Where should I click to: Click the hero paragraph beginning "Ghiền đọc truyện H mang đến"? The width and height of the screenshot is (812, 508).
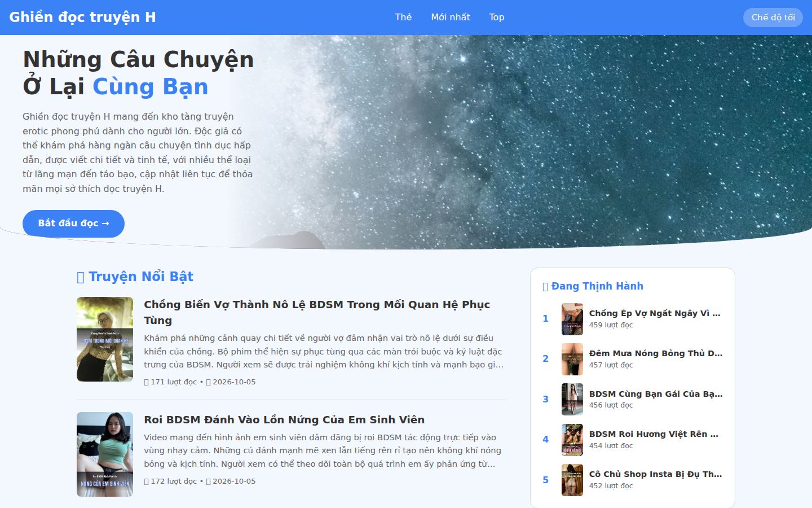(x=138, y=152)
